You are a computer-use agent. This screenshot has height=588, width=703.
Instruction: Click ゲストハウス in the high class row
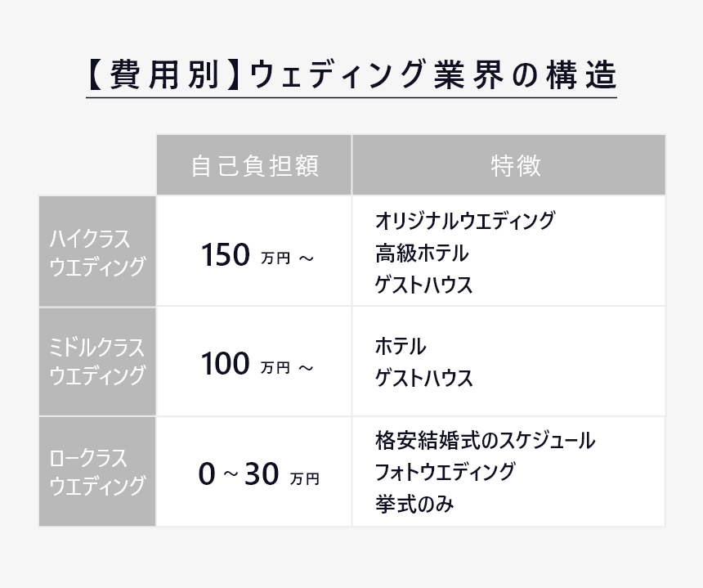pos(424,285)
